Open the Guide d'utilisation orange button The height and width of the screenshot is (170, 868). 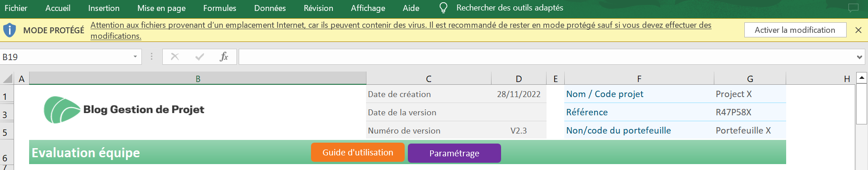point(358,153)
